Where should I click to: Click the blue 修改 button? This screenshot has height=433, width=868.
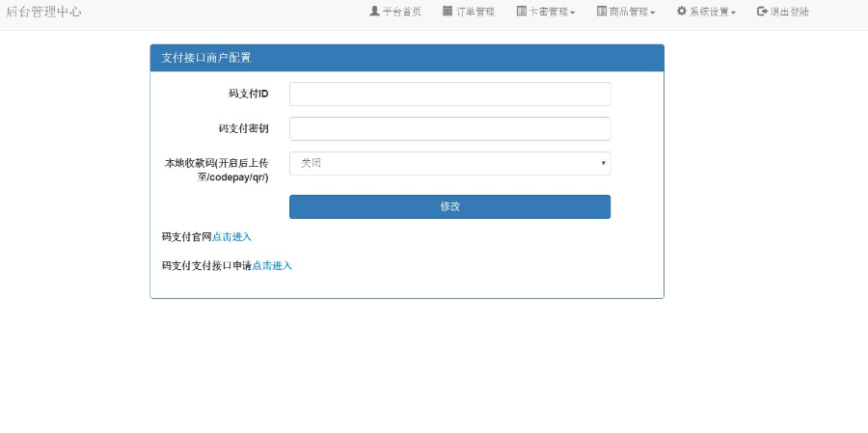click(x=449, y=206)
